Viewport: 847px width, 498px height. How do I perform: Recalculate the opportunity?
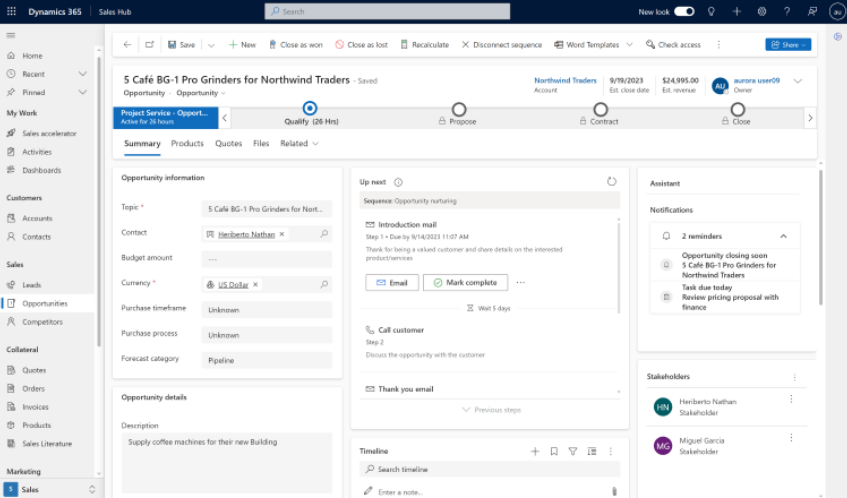(x=425, y=45)
